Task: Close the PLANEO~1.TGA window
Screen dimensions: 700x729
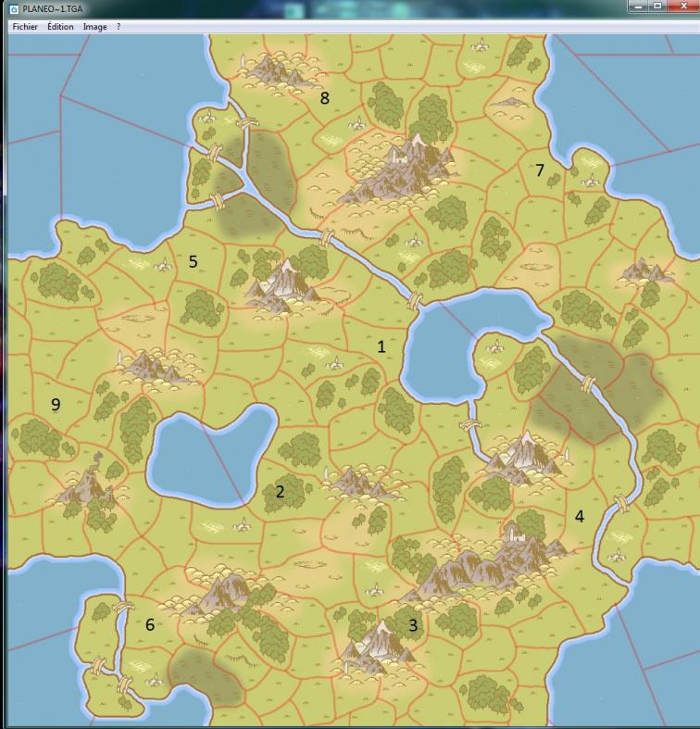Action: coord(683,7)
